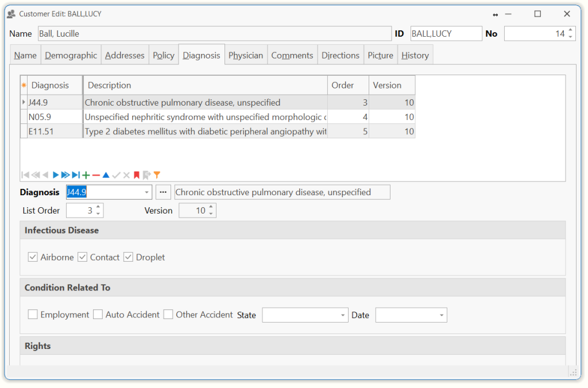Increase the List Order value
588x388 pixels.
(x=99, y=207)
